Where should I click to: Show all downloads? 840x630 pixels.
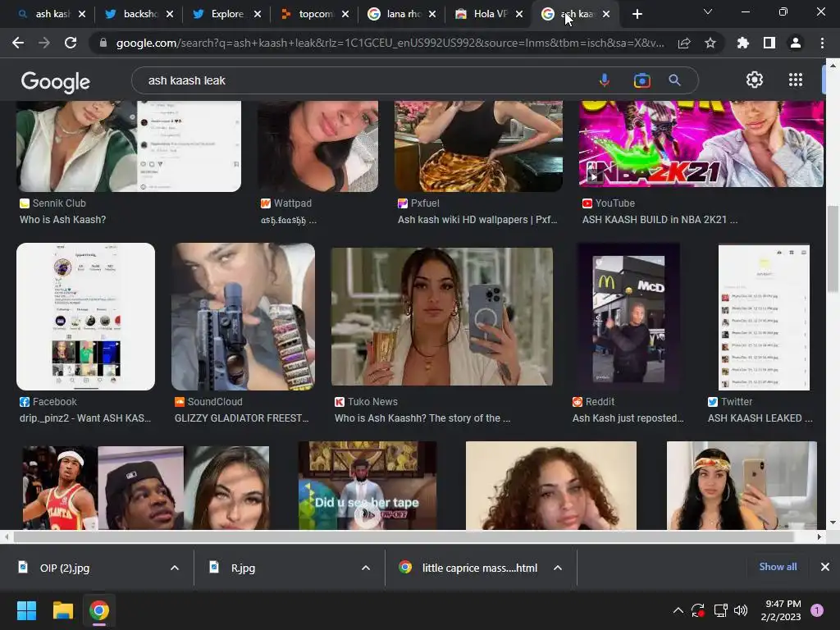coord(778,567)
